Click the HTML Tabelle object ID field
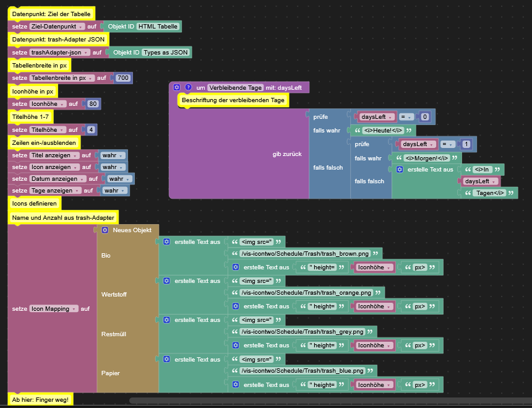This screenshot has width=532, height=408. 158,27
